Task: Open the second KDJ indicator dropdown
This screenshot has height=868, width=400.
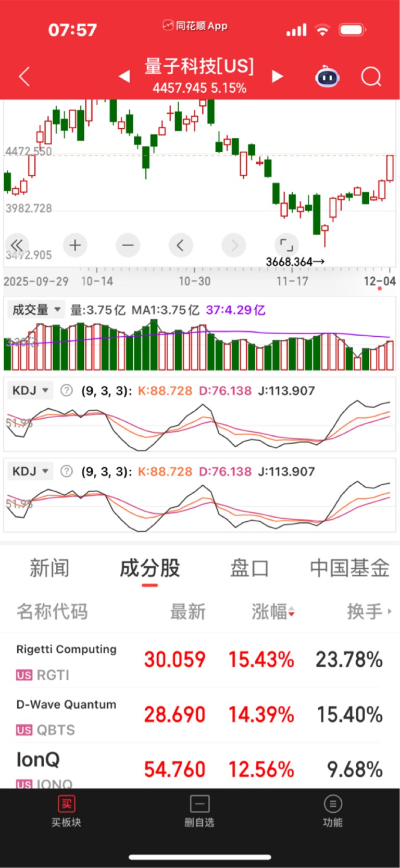Action: pyautogui.click(x=30, y=471)
